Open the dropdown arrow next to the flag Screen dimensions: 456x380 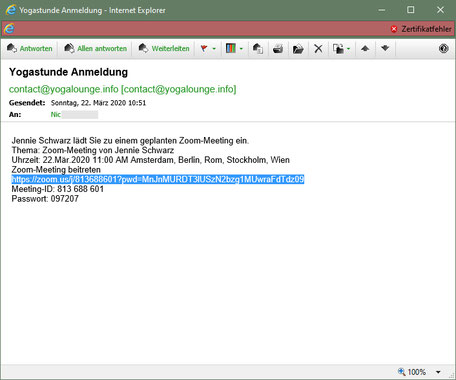[214, 49]
